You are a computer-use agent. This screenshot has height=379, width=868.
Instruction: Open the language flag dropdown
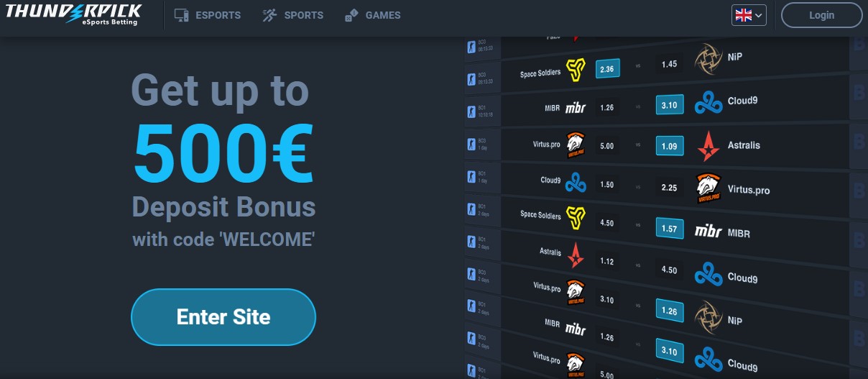(749, 15)
